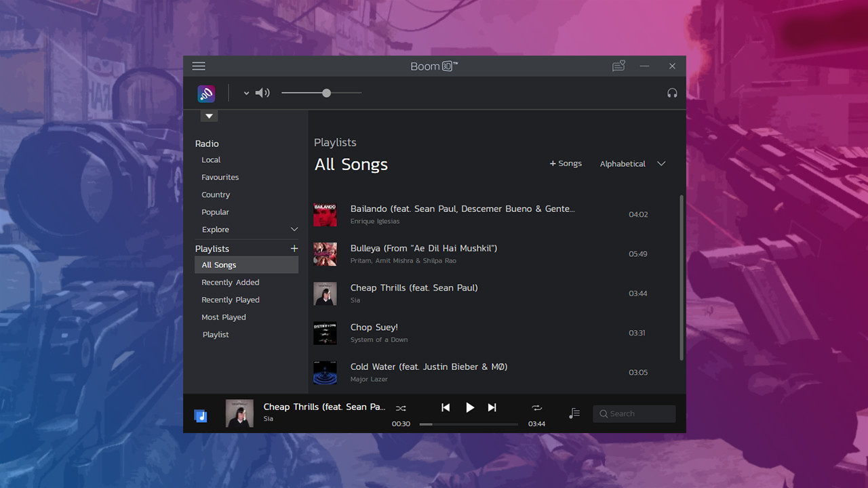Play the current track
868x488 pixels.
coord(470,407)
